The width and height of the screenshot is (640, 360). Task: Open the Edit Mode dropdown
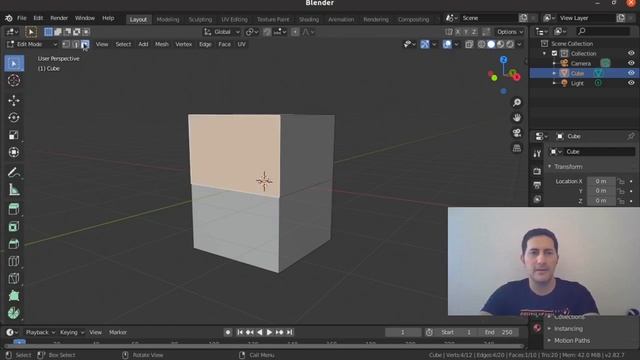point(31,44)
